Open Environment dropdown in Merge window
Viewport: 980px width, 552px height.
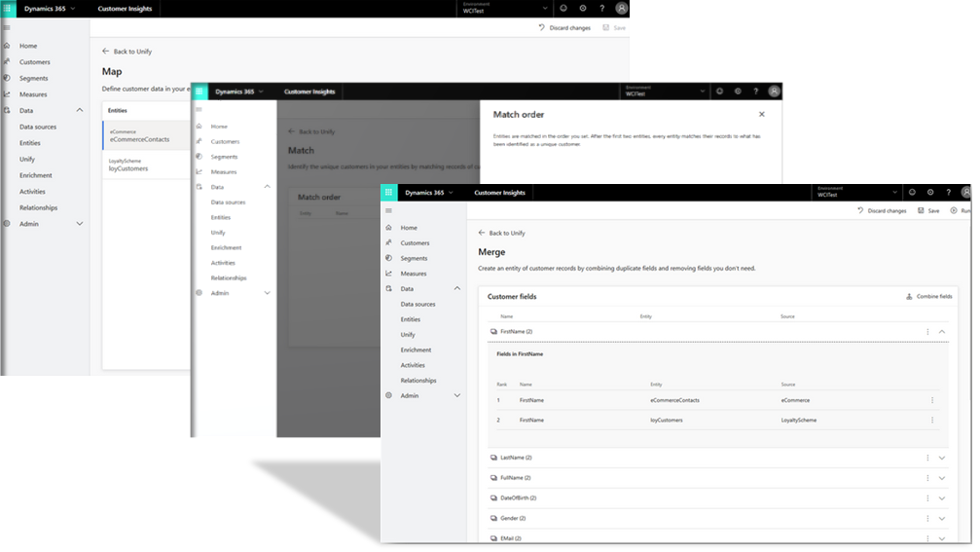pos(857,193)
